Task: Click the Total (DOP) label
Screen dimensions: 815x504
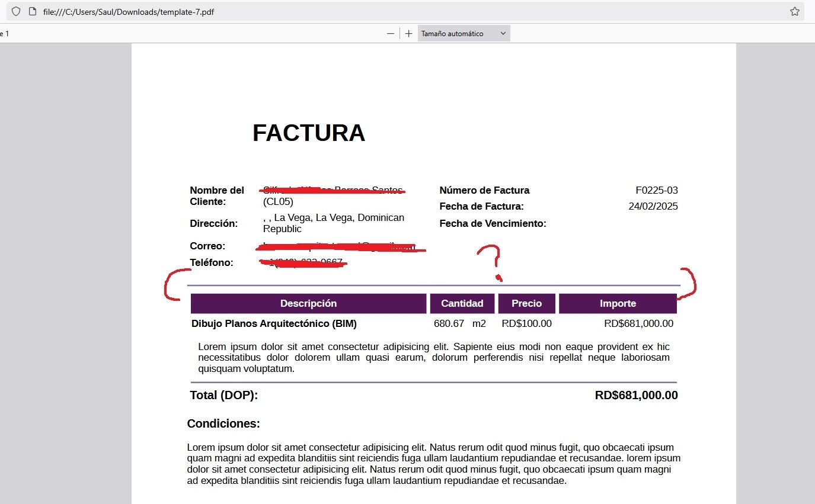Action: click(223, 396)
